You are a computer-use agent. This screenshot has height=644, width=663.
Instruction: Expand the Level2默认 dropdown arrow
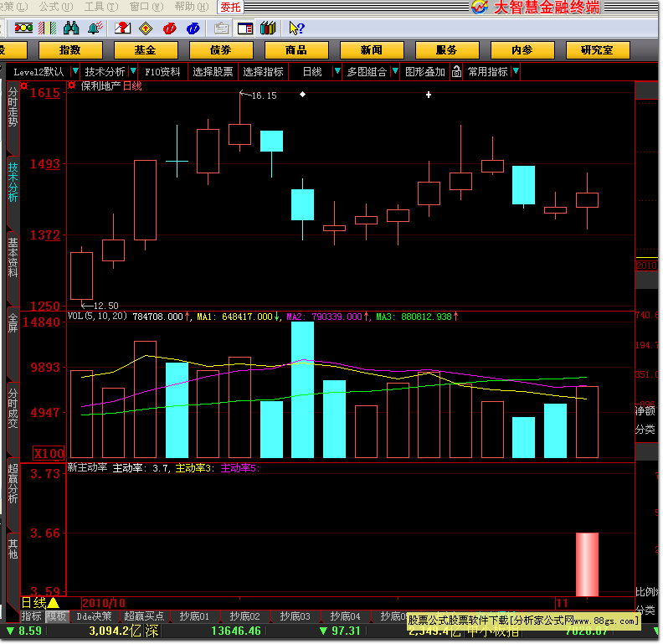tap(75, 71)
